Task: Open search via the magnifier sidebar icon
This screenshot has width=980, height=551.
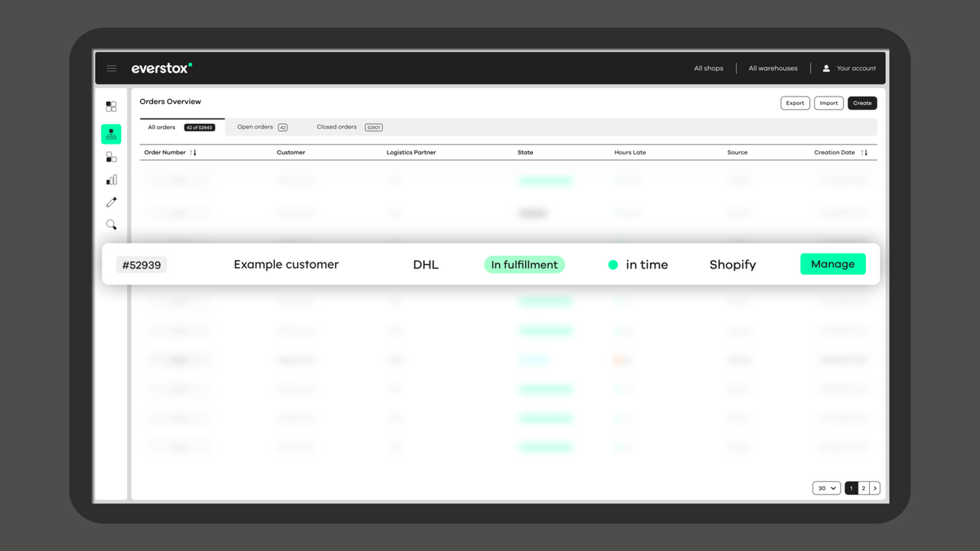Action: click(x=111, y=224)
